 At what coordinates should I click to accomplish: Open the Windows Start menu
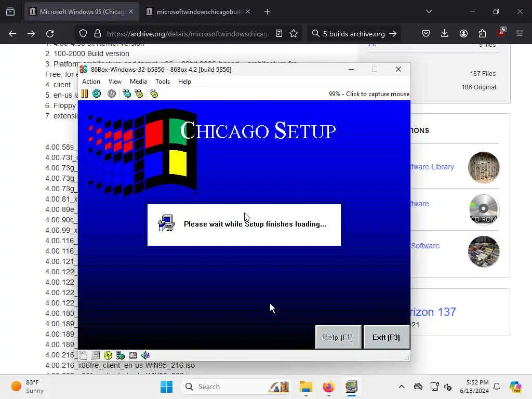[x=166, y=387]
